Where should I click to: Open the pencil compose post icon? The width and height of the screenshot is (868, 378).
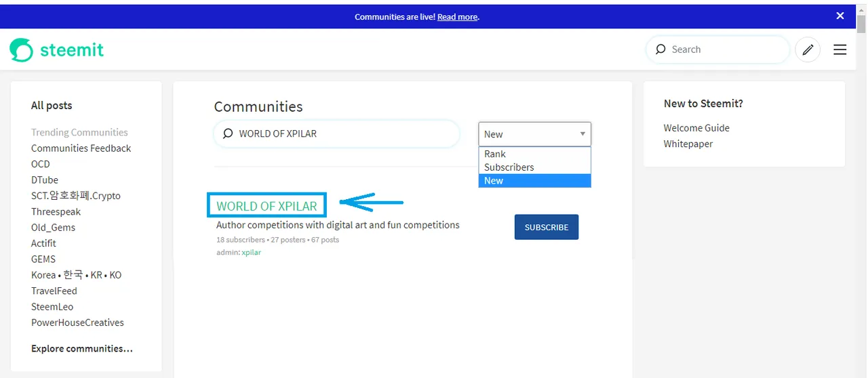point(808,49)
